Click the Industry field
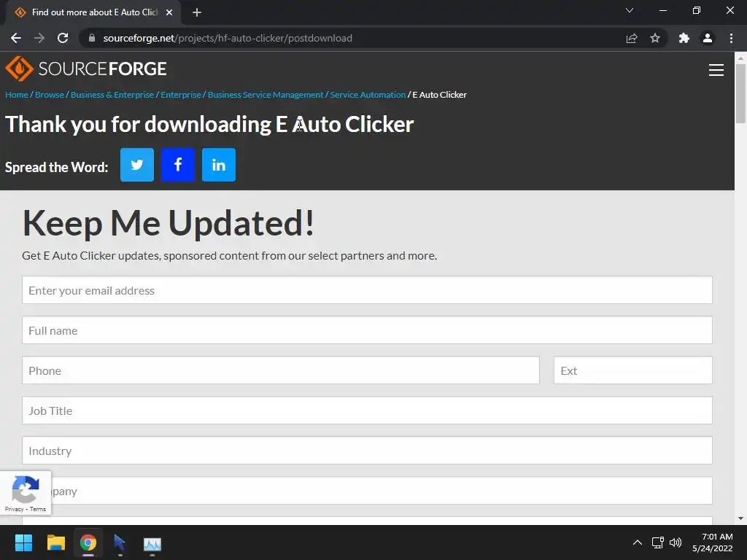747x560 pixels. coord(368,451)
